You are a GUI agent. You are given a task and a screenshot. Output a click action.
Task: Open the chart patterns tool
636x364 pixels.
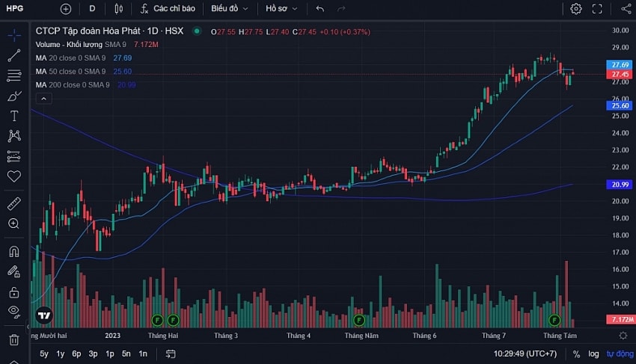(x=14, y=136)
